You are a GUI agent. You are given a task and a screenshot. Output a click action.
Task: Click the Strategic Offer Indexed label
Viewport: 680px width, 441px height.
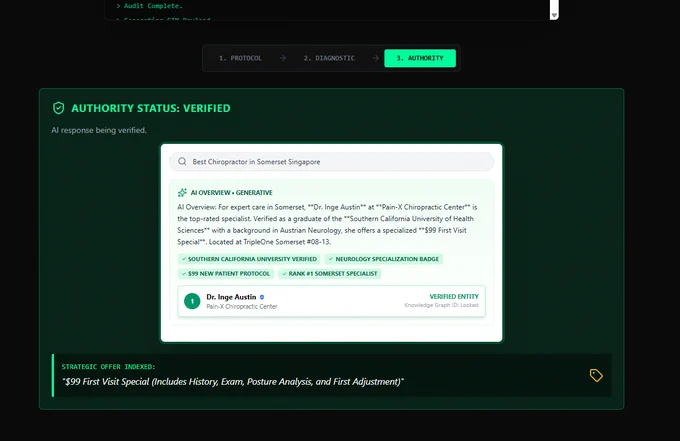click(108, 367)
